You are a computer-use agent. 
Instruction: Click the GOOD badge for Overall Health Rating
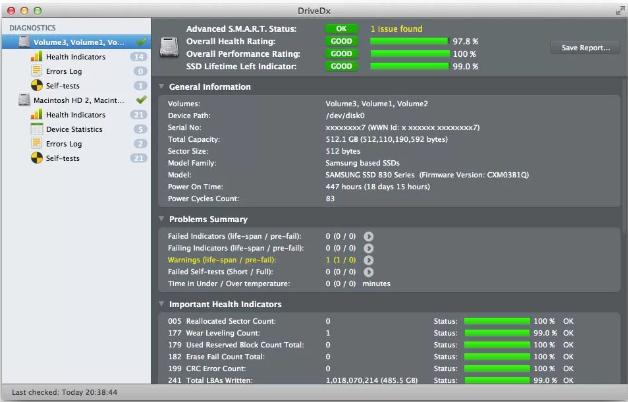341,41
